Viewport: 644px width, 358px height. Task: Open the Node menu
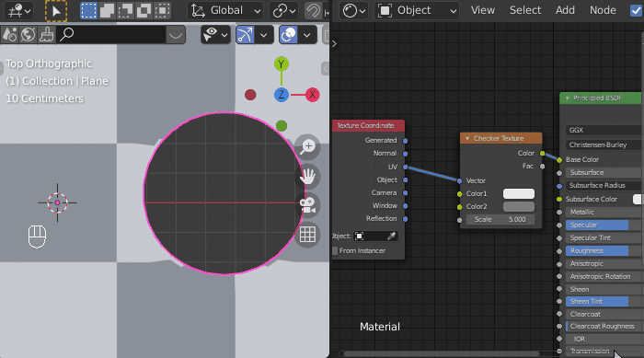point(603,10)
